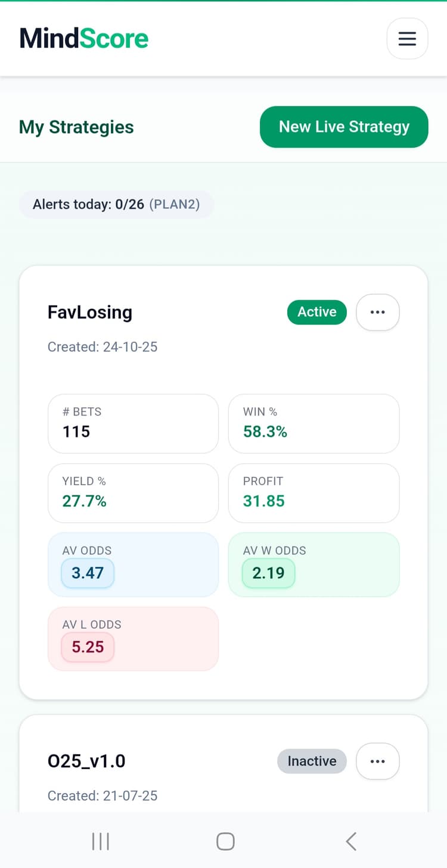
Task: Tap the # BETS 115 stat card
Action: 133,423
